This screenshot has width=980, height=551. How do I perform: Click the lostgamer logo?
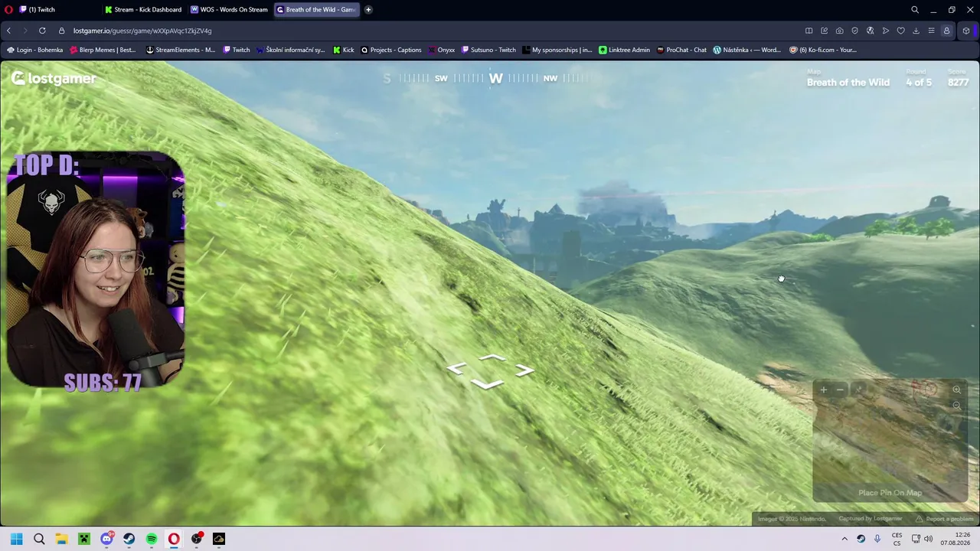click(x=54, y=78)
